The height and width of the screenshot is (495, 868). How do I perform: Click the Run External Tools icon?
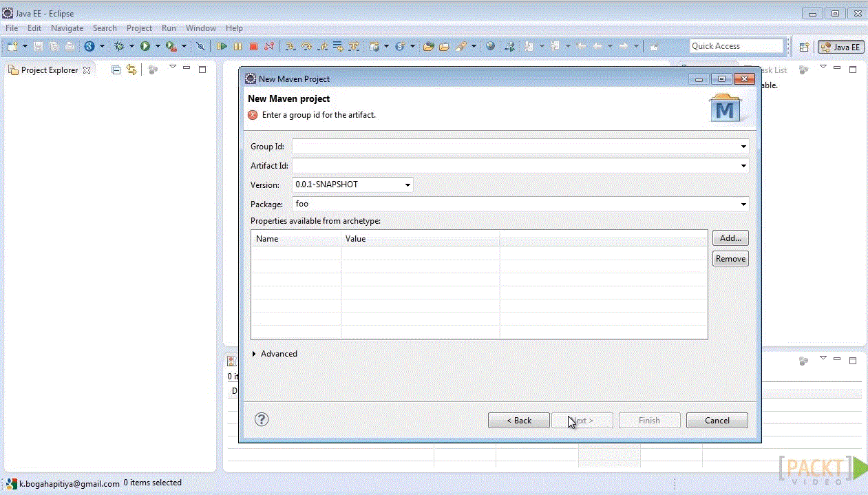coord(171,46)
